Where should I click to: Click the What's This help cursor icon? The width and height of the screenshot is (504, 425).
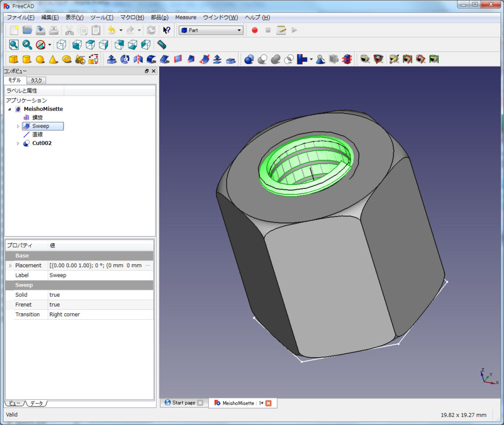(x=166, y=30)
